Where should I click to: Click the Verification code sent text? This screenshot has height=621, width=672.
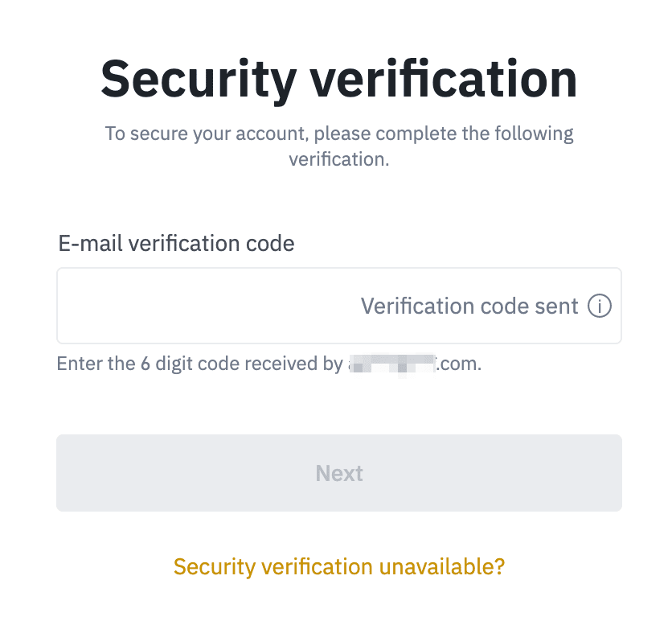469,306
